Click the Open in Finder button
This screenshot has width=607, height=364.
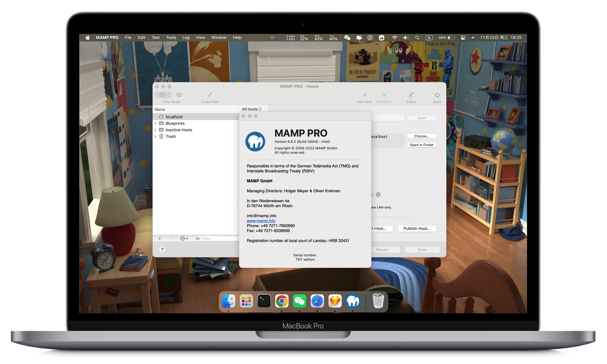point(421,145)
